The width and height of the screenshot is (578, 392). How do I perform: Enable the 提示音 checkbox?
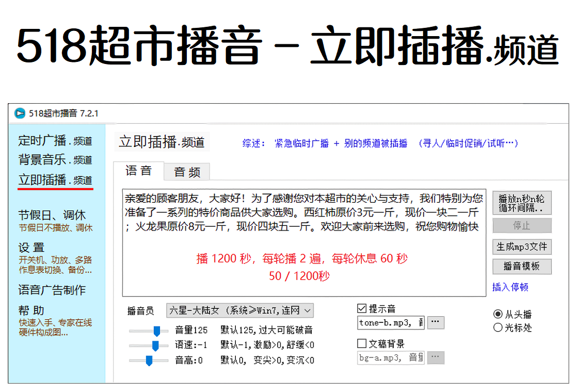[362, 309]
